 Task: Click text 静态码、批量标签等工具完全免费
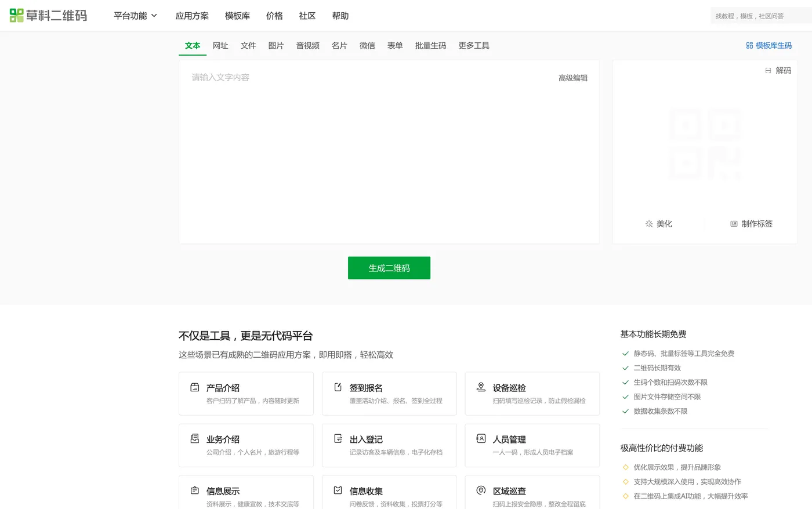tap(684, 354)
